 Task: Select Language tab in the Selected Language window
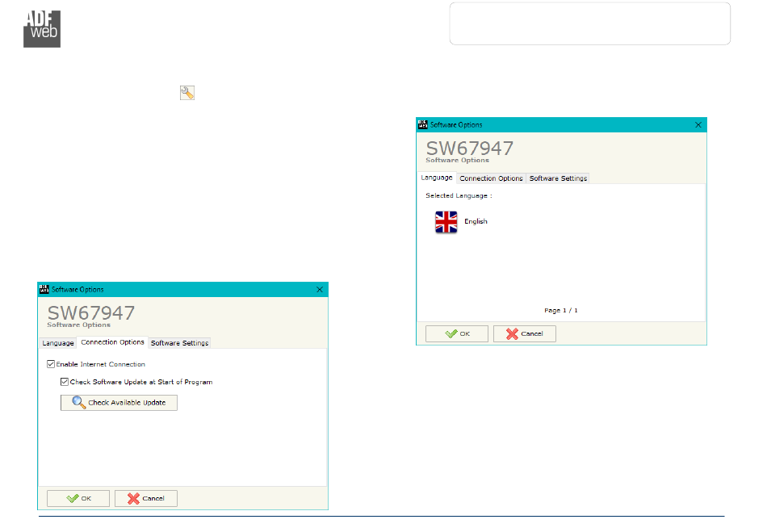click(437, 178)
